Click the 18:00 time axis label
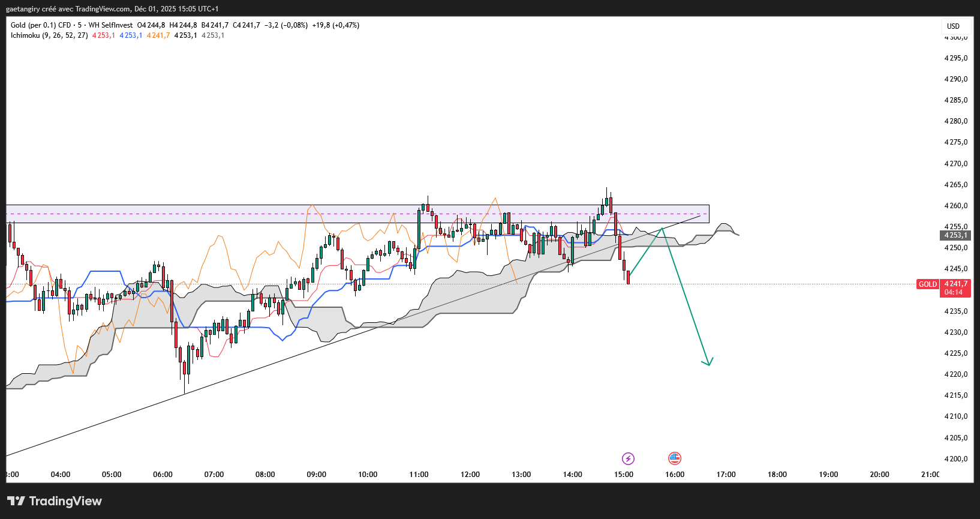 (x=777, y=475)
